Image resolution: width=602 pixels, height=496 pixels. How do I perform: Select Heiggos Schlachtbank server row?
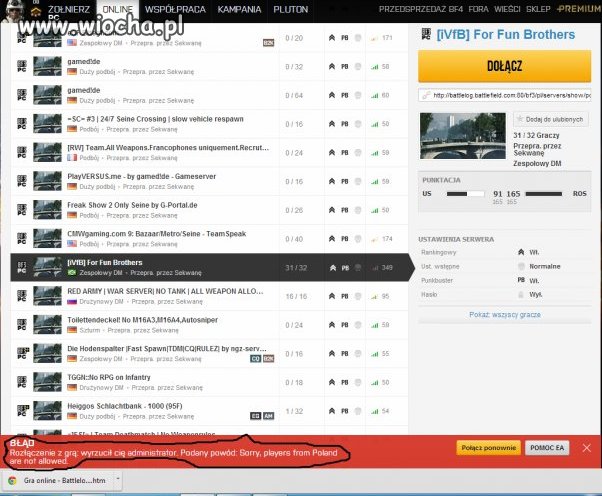(209, 411)
